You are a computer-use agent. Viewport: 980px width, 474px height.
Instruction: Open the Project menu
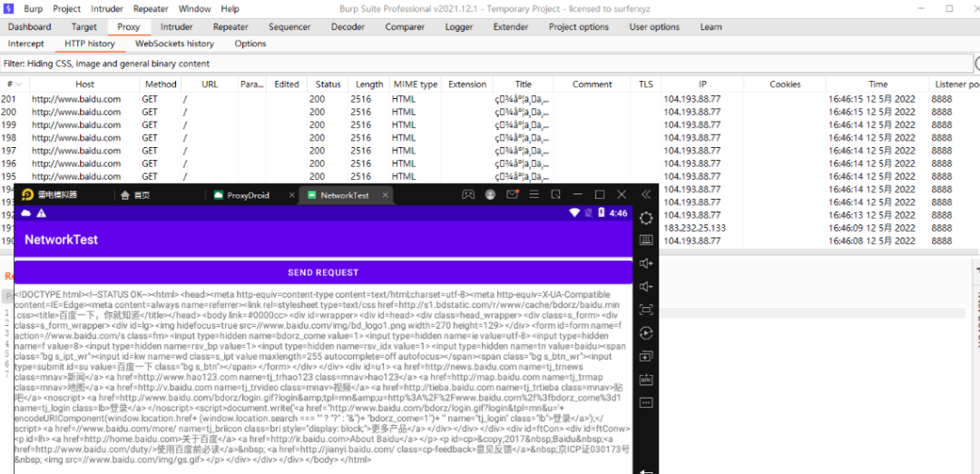coord(67,9)
